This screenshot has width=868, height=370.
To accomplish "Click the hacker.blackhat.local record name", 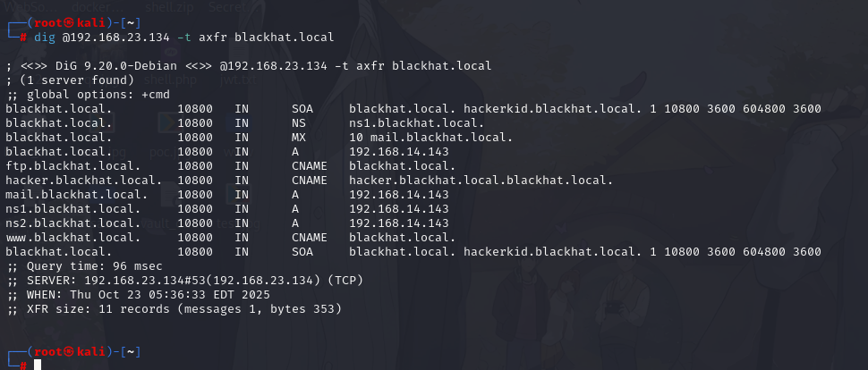I will [83, 180].
